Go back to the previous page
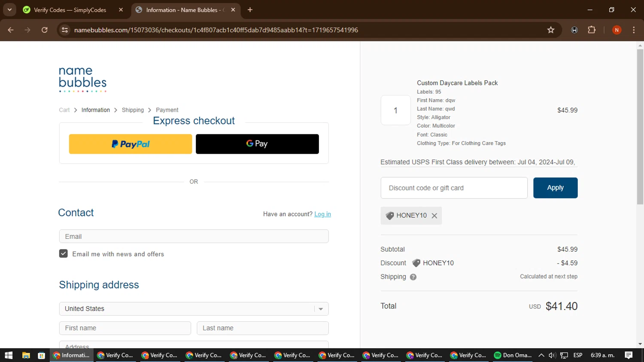 (11, 30)
